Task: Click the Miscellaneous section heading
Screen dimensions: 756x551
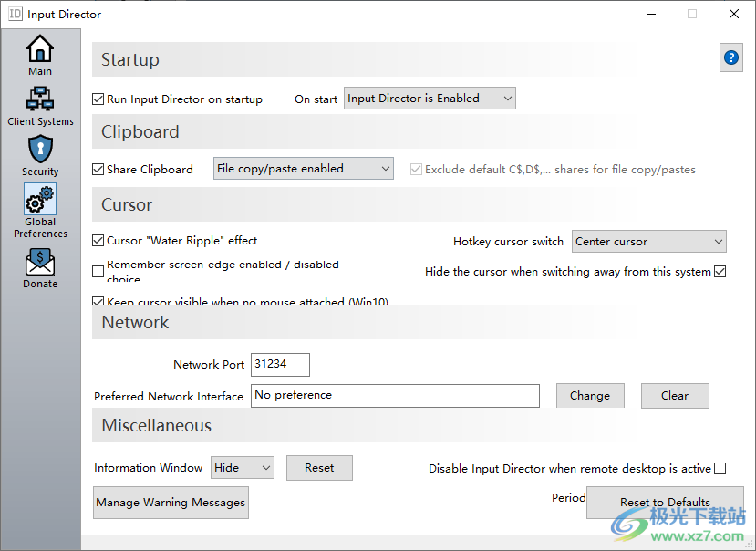Action: (157, 425)
